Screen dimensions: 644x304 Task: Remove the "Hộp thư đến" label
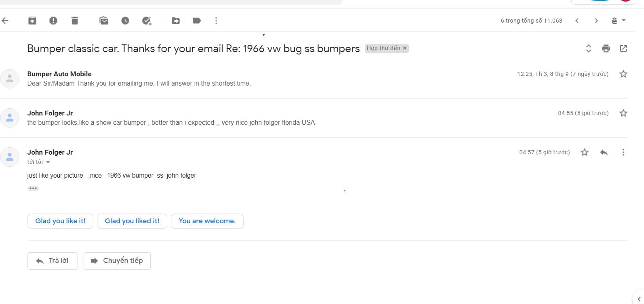405,48
